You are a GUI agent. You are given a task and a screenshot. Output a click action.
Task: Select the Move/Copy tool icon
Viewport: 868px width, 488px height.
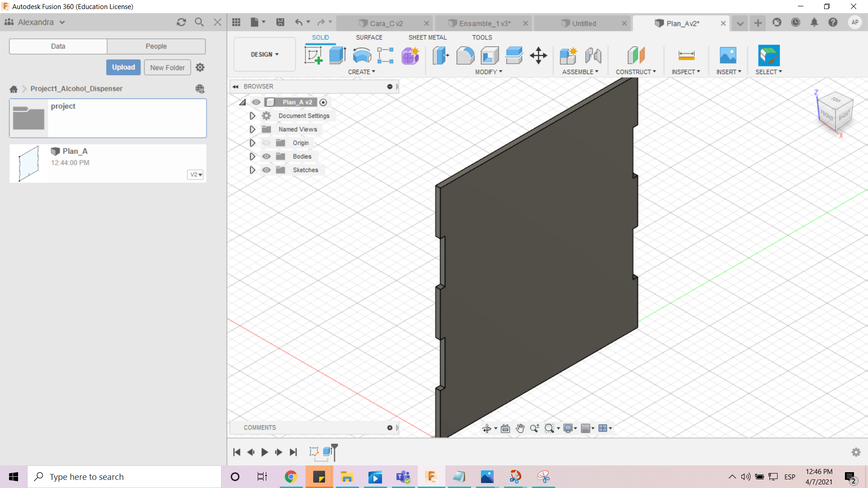[x=538, y=56]
